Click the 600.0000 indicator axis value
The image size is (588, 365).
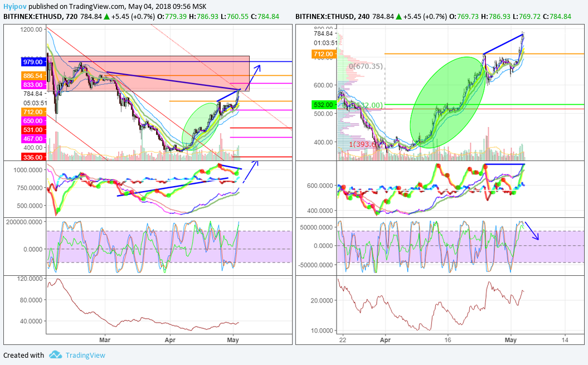pyautogui.click(x=320, y=186)
